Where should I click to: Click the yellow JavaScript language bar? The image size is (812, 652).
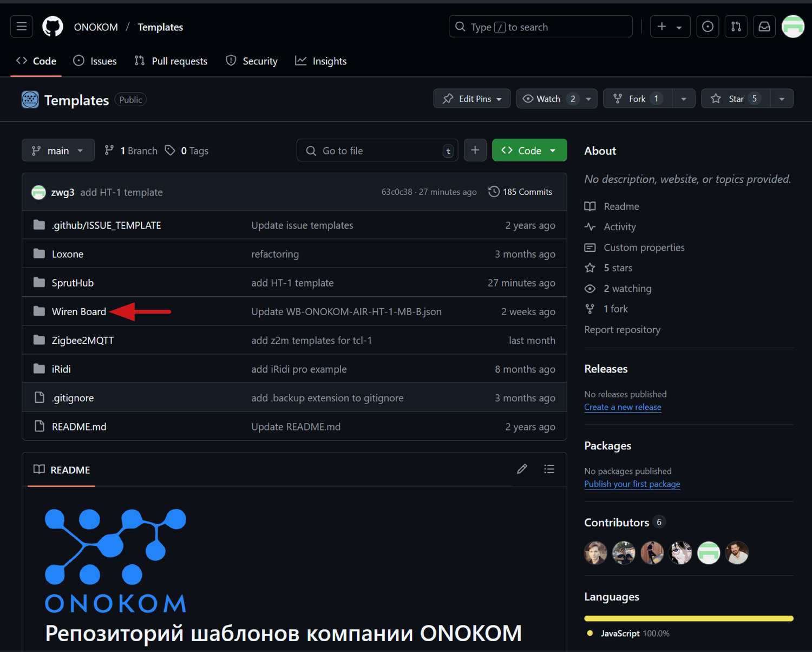coord(689,618)
